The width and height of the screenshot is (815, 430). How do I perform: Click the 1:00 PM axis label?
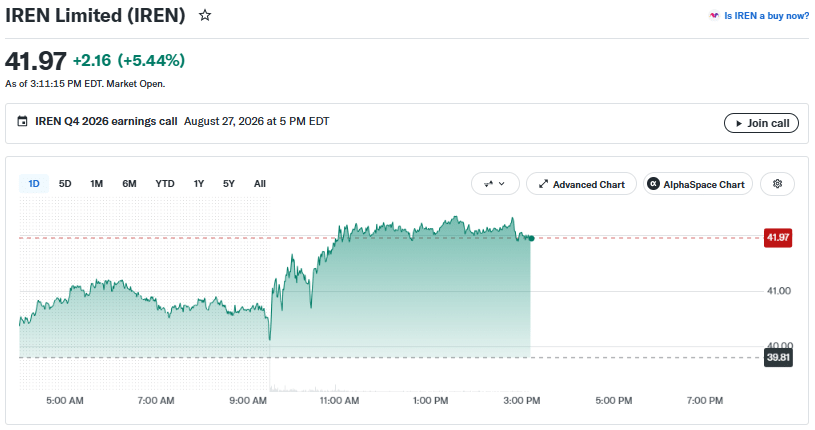[430, 400]
